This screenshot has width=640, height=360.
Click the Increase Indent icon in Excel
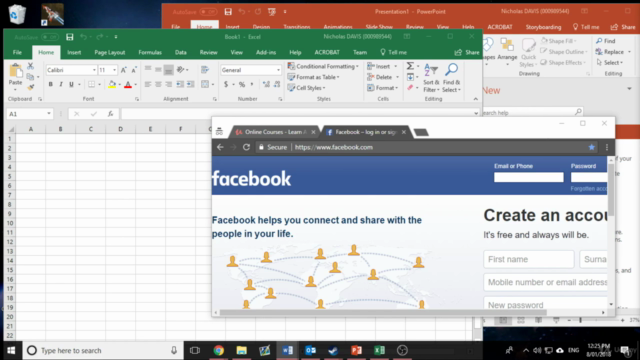coord(190,84)
